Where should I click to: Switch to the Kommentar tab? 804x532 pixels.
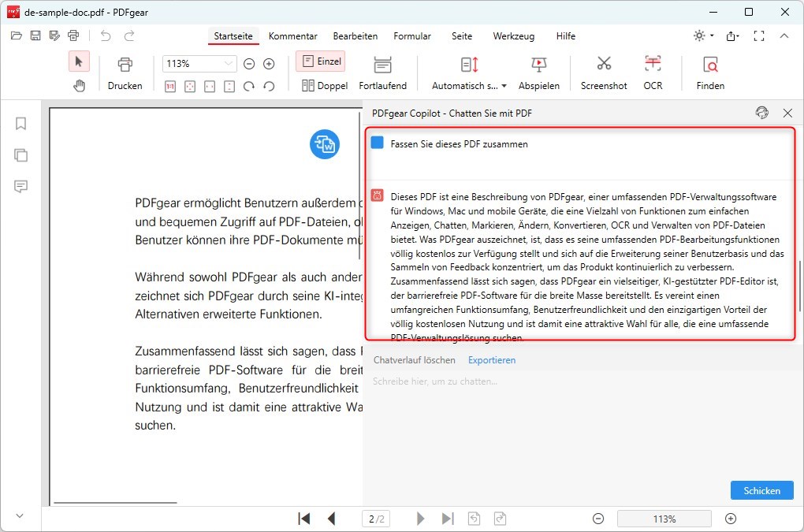coord(292,36)
